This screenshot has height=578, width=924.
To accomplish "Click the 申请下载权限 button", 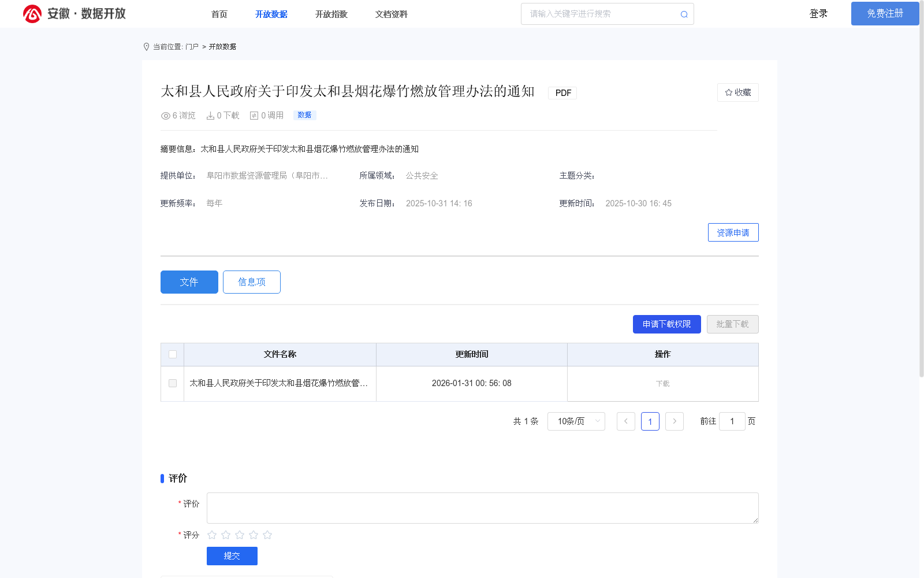I will point(667,324).
